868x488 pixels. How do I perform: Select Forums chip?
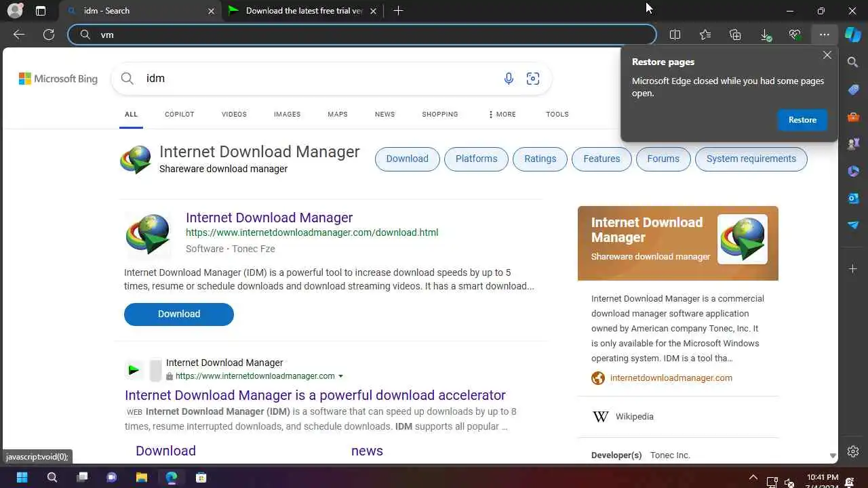(663, 159)
